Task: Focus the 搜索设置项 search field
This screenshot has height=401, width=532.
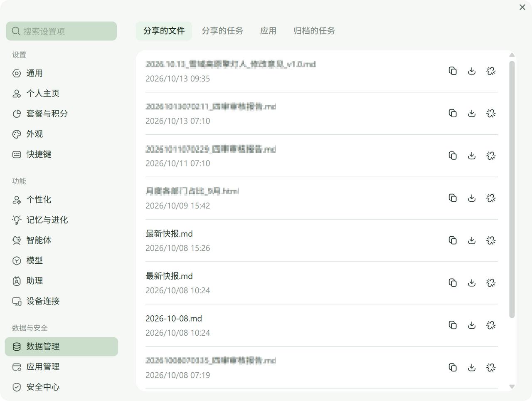Action: 62,31
